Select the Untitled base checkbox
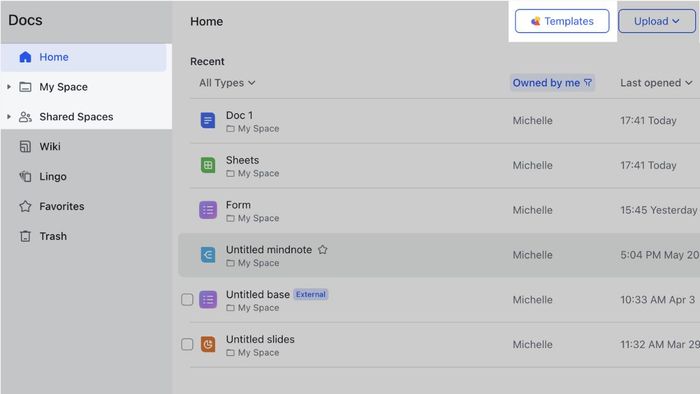The image size is (700, 394). coord(187,300)
